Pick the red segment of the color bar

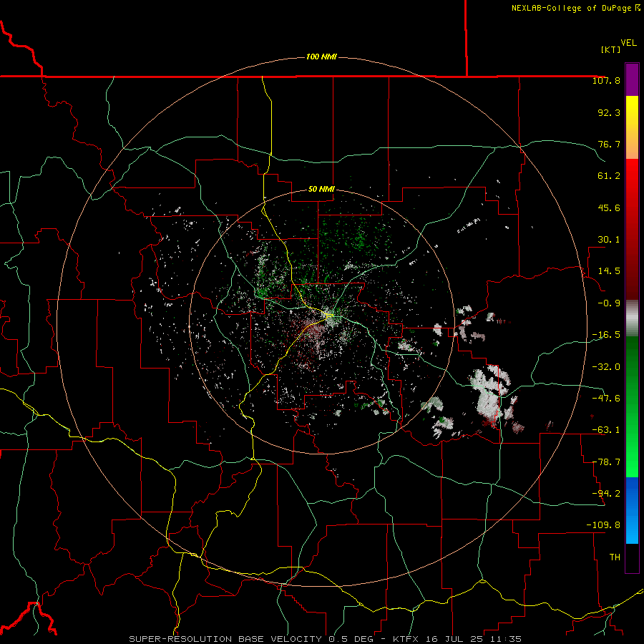tap(632, 229)
